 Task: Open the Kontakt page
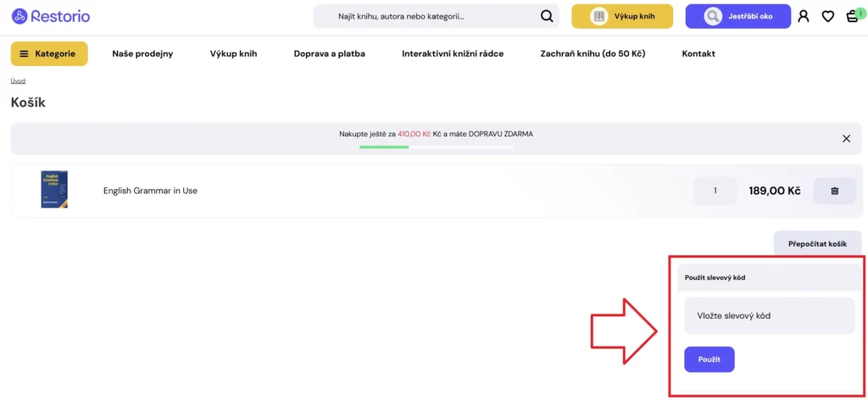[698, 53]
